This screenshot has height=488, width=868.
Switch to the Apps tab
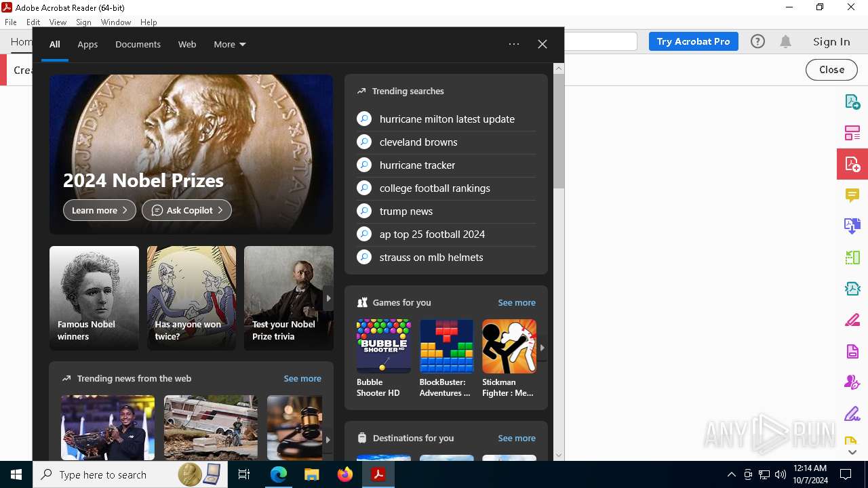pyautogui.click(x=87, y=44)
